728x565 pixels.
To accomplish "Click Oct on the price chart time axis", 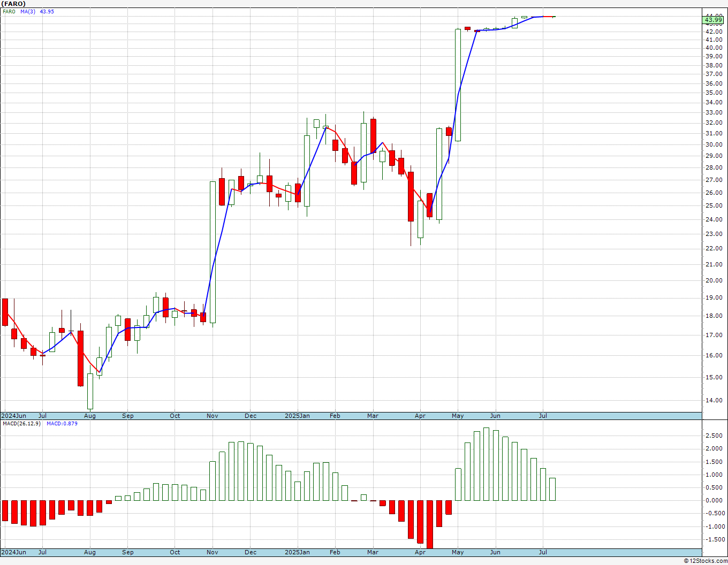I will tap(175, 416).
